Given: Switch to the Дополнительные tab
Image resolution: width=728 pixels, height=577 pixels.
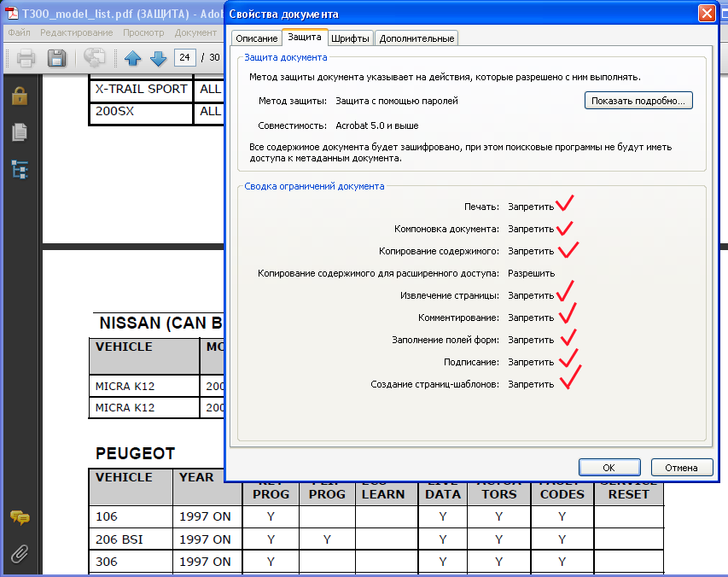Looking at the screenshot, I should click(416, 38).
